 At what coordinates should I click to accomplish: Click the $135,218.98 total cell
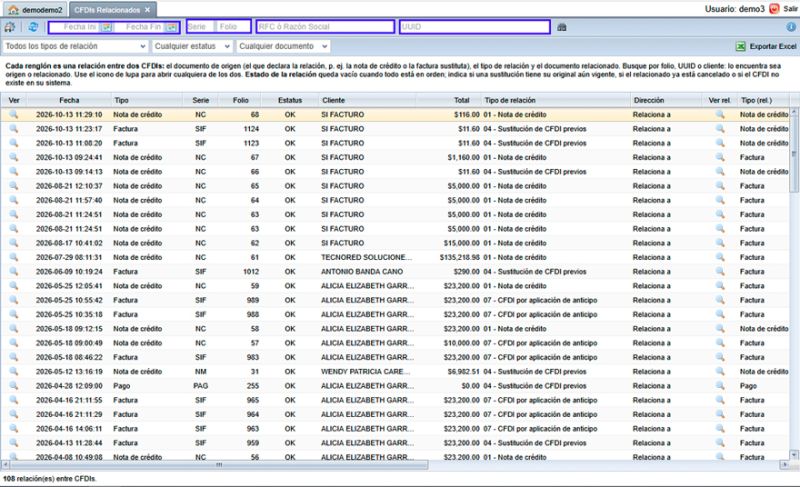point(460,257)
